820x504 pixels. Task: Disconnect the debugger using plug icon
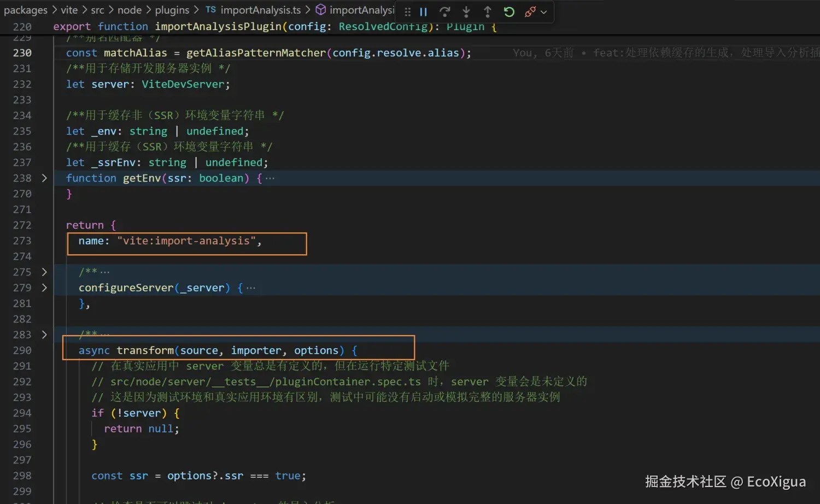click(530, 11)
